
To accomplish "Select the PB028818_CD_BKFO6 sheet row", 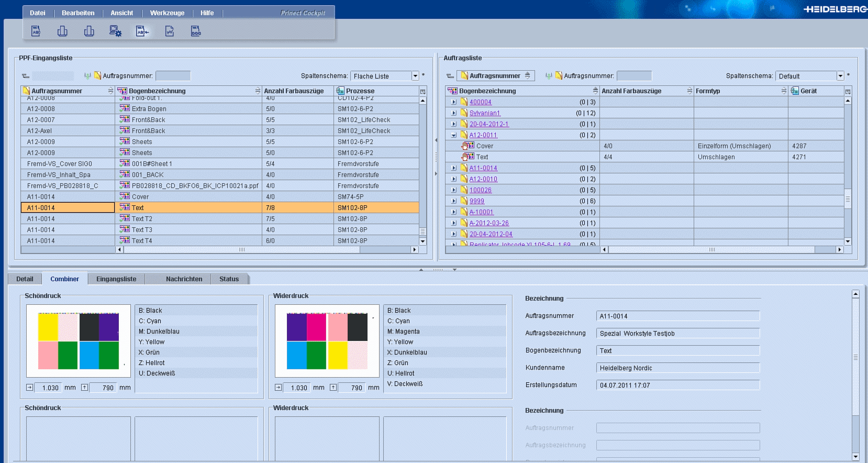I will 220,186.
